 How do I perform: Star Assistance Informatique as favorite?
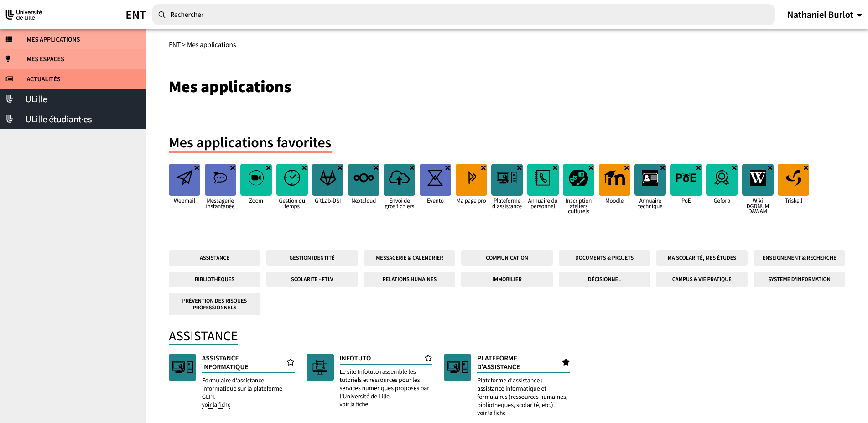click(x=291, y=362)
